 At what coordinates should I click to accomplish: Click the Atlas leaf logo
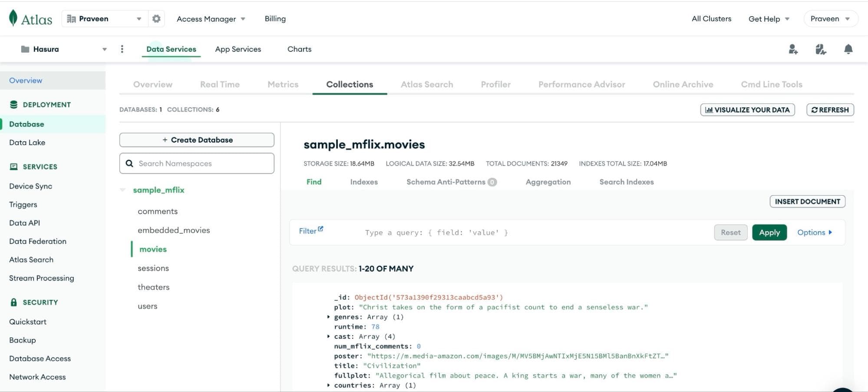13,18
